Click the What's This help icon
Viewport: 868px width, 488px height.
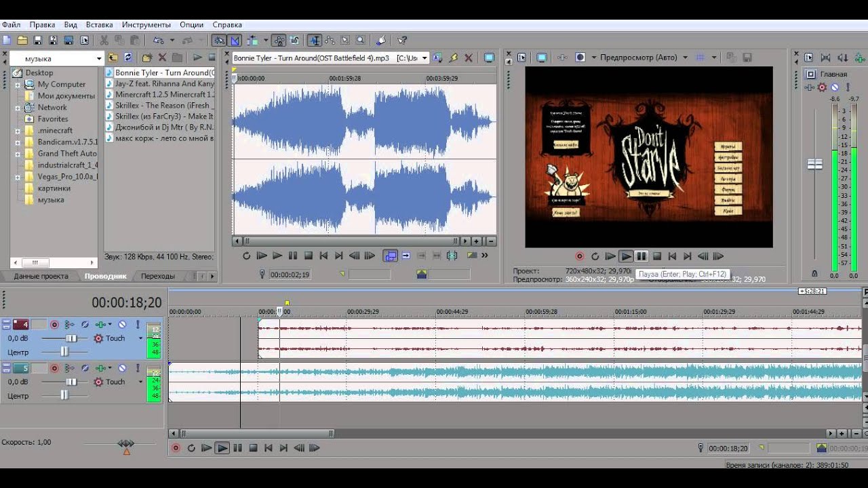[x=402, y=40]
